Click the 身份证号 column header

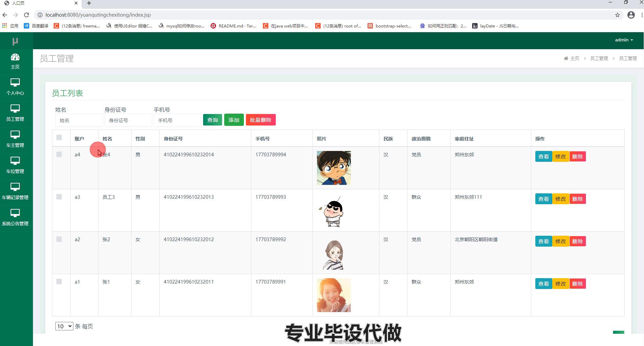pyautogui.click(x=173, y=139)
